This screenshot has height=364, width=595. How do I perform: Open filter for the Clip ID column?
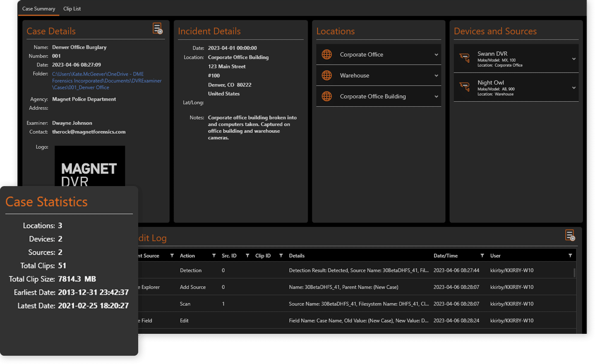pyautogui.click(x=281, y=256)
